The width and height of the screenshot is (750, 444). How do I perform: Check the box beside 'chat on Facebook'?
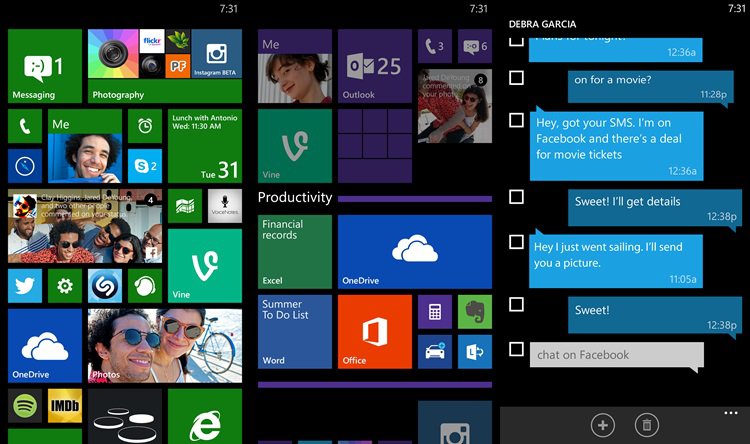(x=516, y=349)
